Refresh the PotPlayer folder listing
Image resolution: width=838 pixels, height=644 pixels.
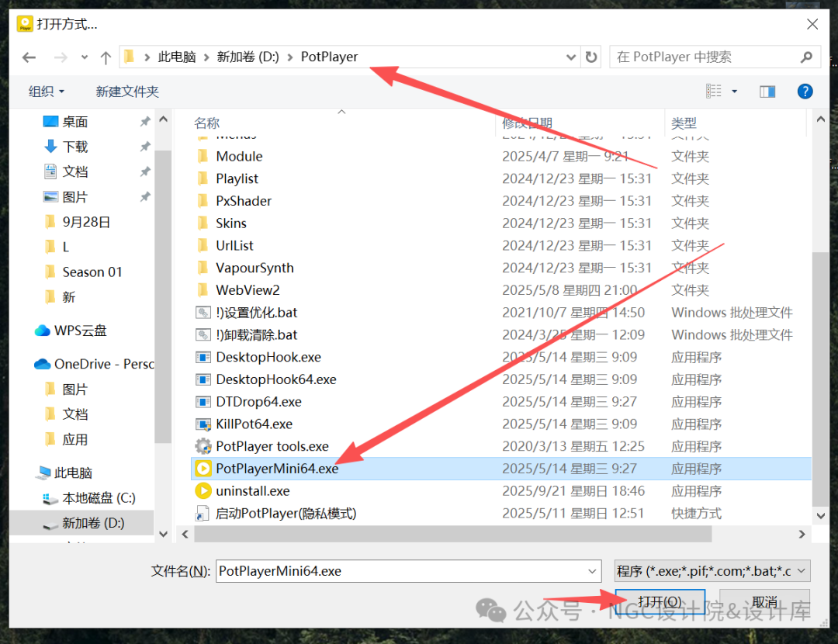(591, 57)
